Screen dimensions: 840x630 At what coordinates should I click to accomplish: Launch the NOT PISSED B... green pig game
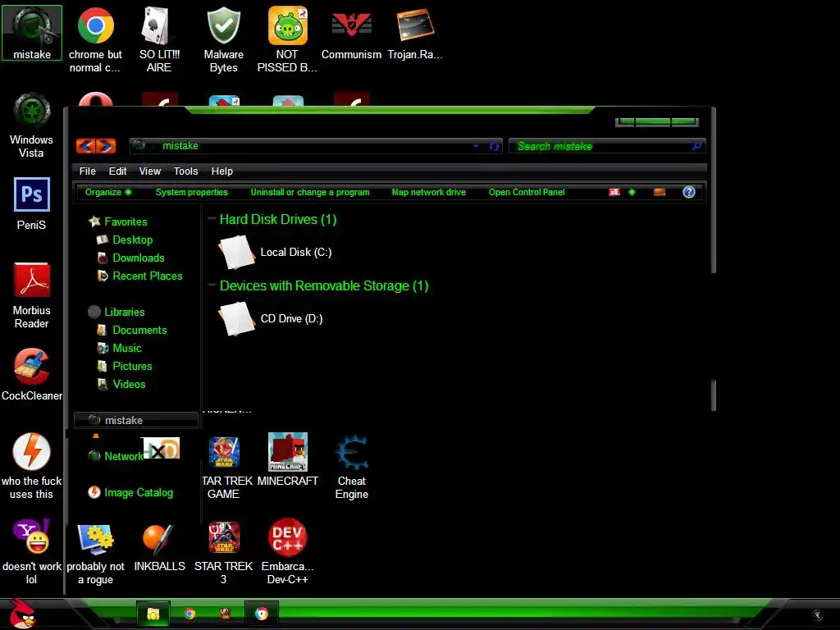point(287,39)
